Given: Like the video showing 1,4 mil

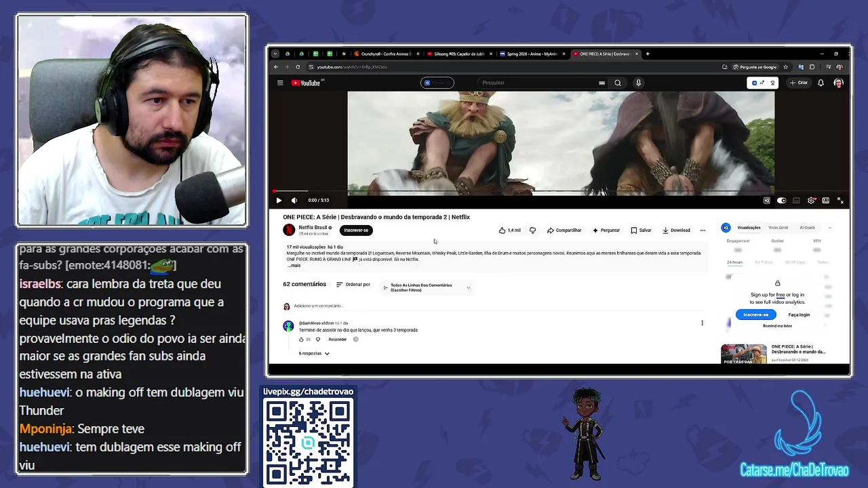Looking at the screenshot, I should point(509,230).
